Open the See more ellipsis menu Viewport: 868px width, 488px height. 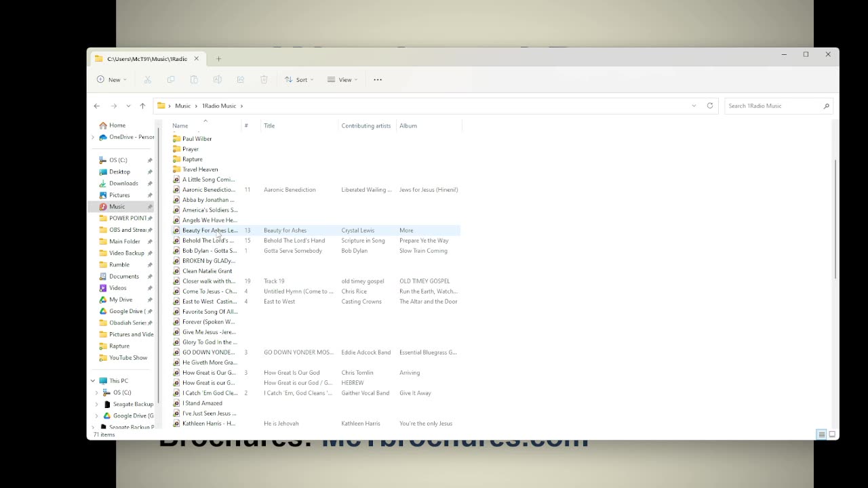tap(378, 79)
